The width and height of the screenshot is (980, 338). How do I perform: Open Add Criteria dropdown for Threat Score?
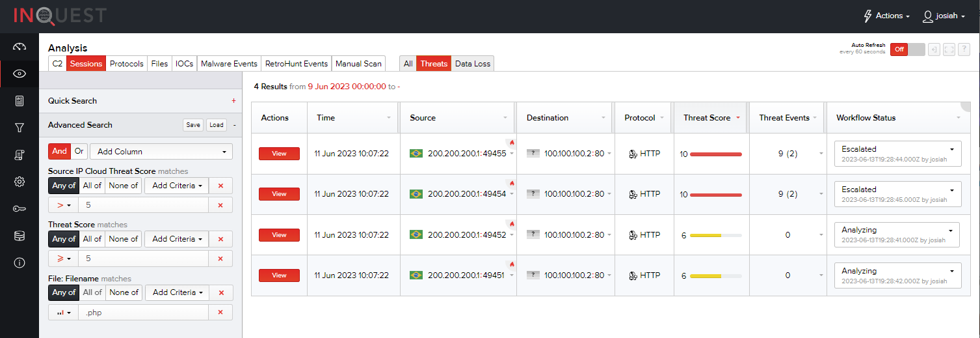(x=177, y=239)
